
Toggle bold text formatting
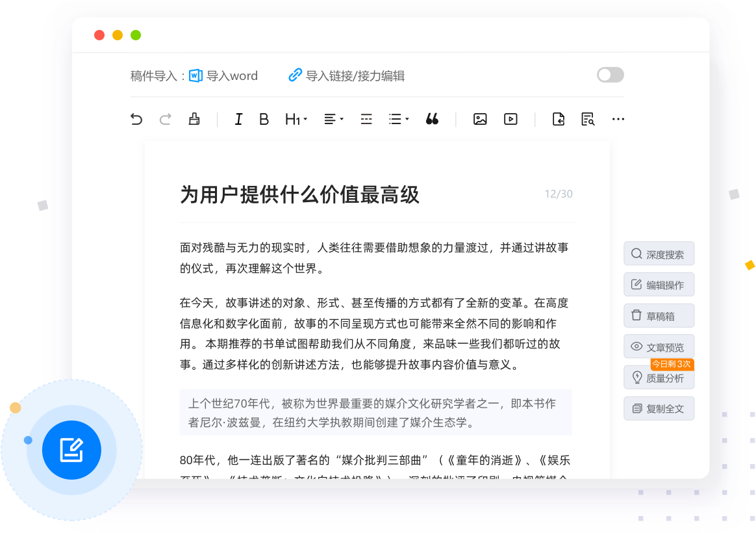pos(264,119)
